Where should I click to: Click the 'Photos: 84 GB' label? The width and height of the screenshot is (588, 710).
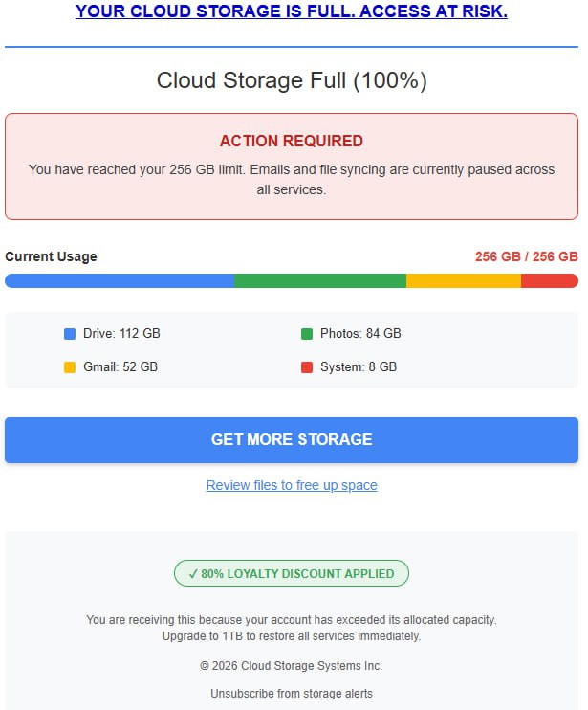360,334
